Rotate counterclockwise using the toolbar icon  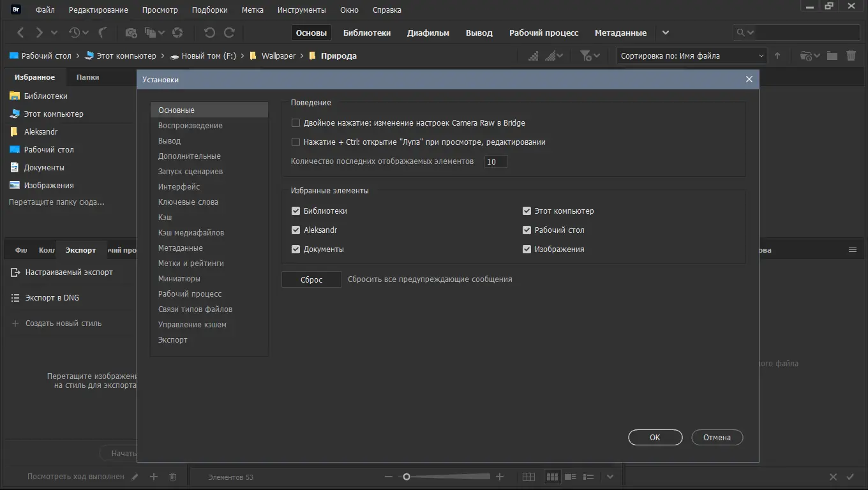209,33
